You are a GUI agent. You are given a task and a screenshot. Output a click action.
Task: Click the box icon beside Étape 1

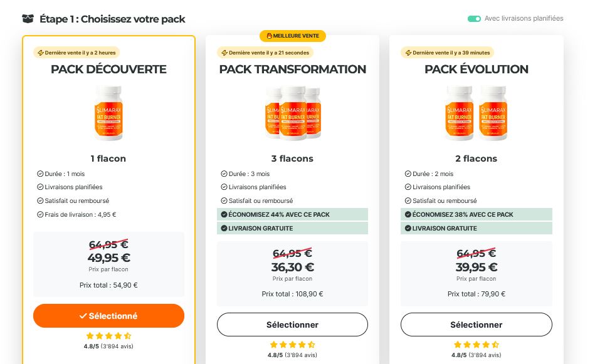(28, 19)
